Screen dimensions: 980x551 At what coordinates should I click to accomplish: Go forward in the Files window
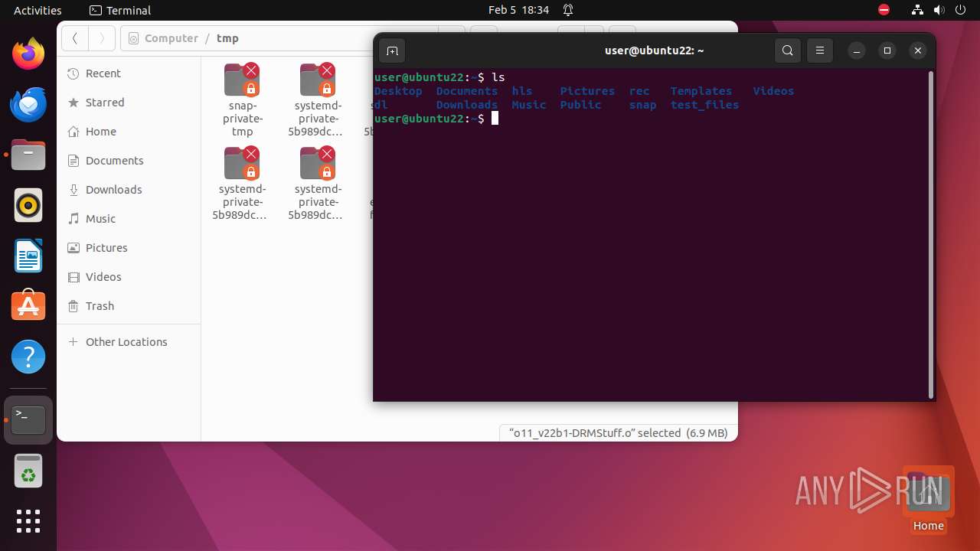[x=102, y=38]
